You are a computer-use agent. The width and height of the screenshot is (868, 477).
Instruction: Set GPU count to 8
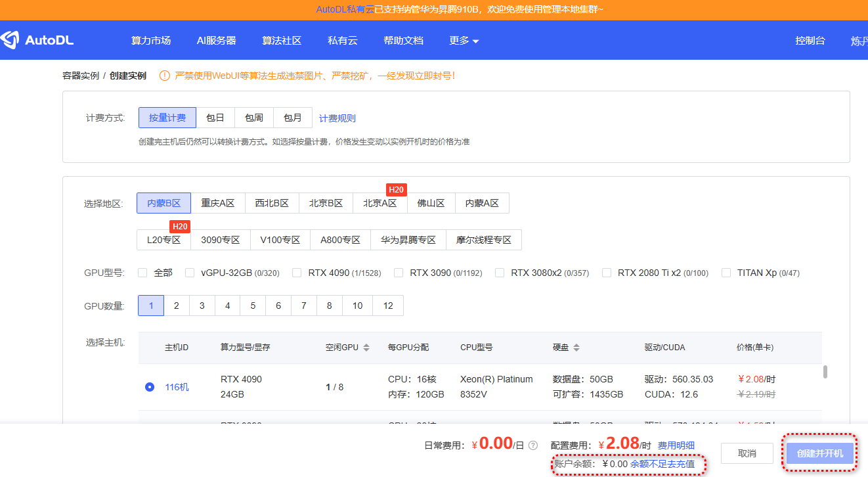[329, 306]
